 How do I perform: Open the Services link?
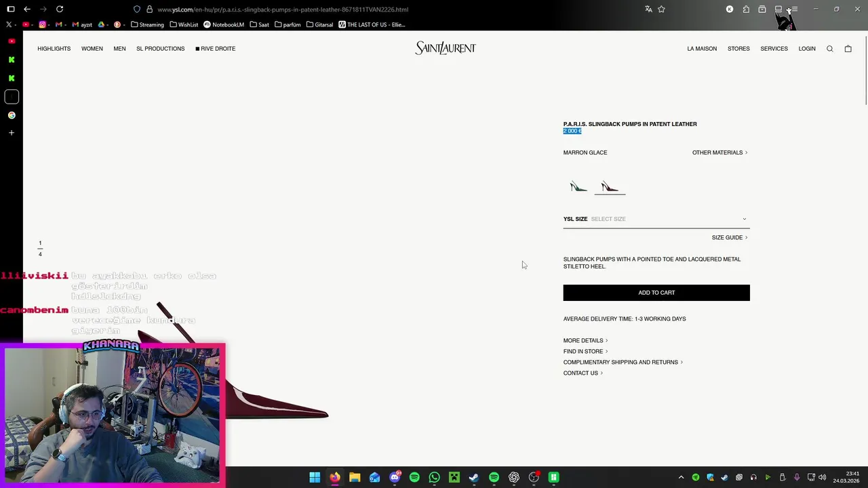(774, 49)
